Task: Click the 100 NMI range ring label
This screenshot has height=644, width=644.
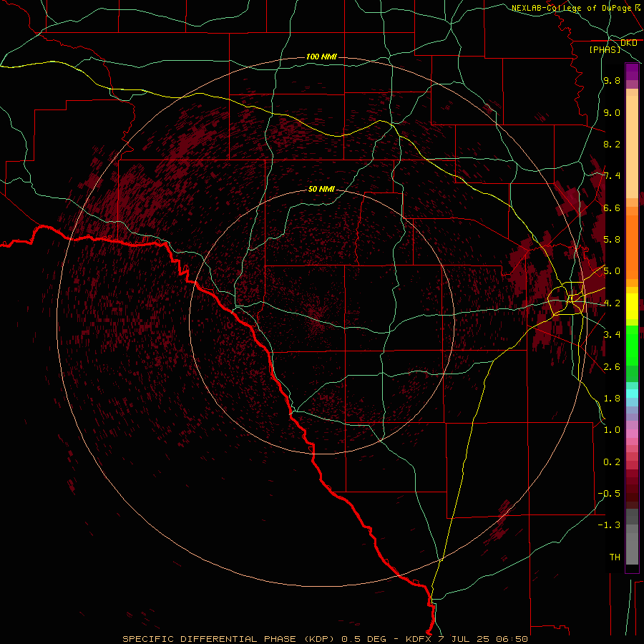Action: [x=321, y=57]
